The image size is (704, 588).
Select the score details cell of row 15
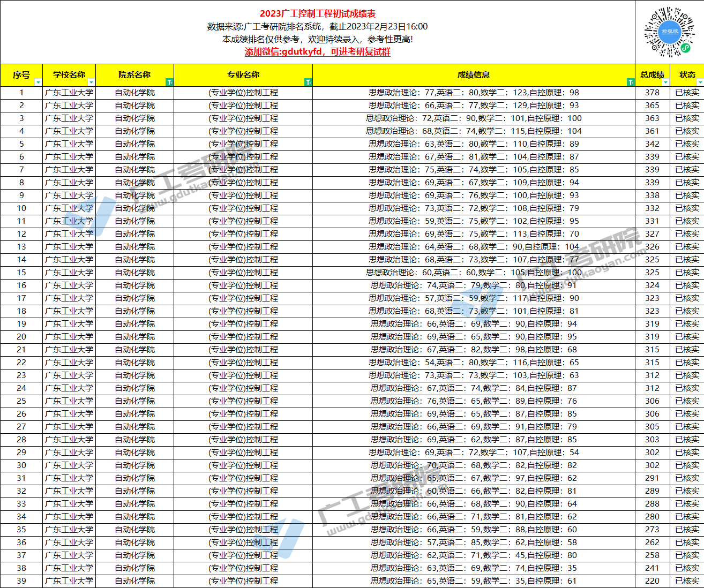[x=474, y=273]
